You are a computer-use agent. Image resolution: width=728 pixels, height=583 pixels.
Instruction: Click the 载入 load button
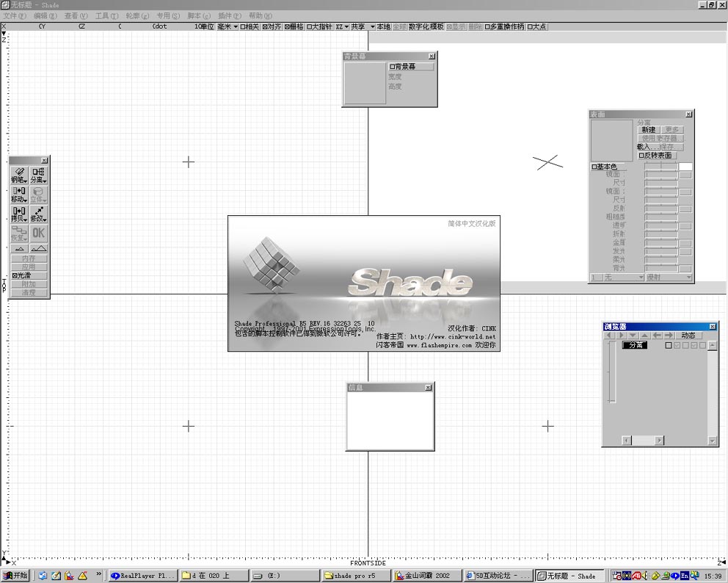648,147
